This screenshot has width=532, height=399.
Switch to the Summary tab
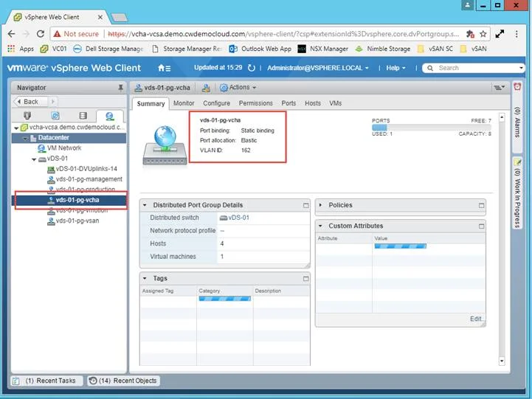tap(151, 104)
